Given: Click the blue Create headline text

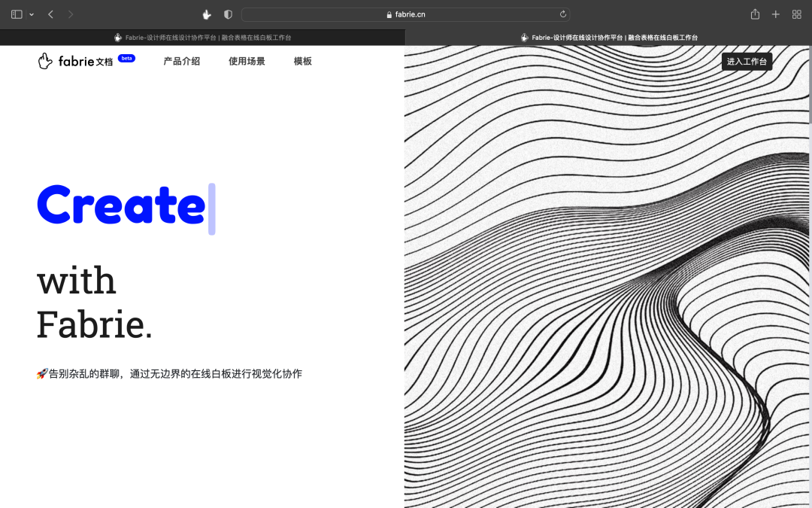Looking at the screenshot, I should (x=121, y=205).
